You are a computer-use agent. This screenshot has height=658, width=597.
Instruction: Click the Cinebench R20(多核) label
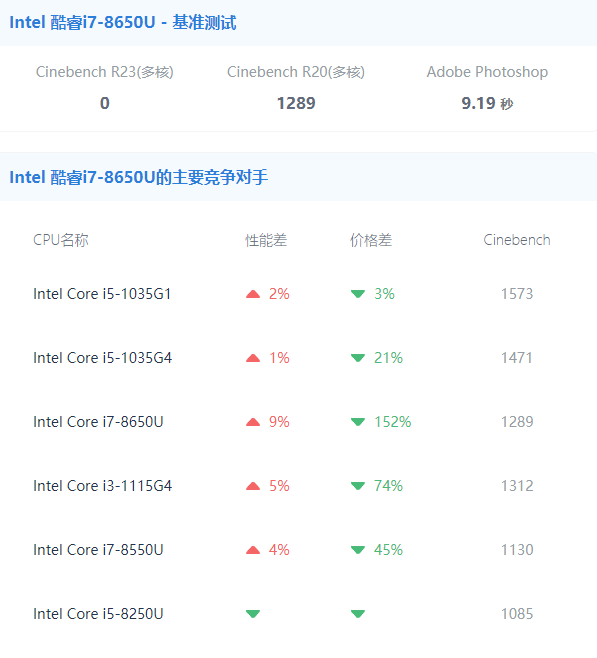point(296,72)
